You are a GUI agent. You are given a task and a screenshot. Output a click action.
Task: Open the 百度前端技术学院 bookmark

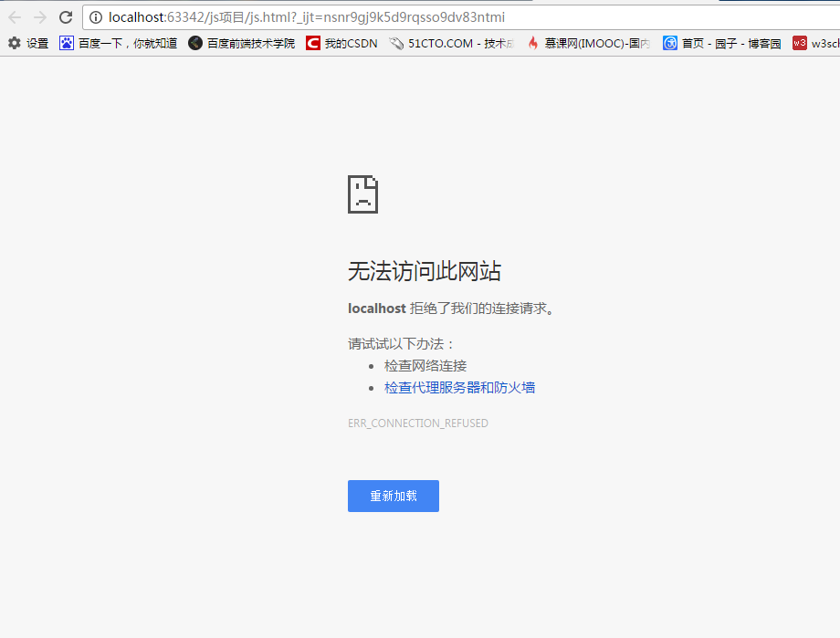242,44
